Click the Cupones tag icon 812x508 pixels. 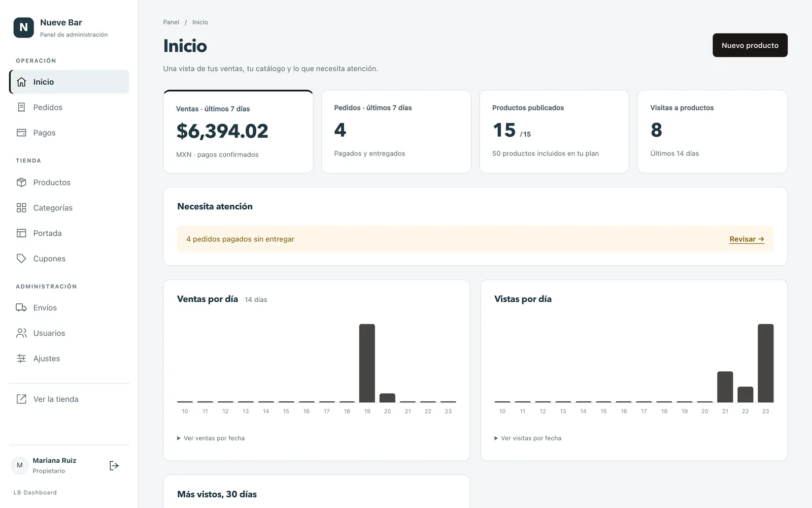point(21,259)
